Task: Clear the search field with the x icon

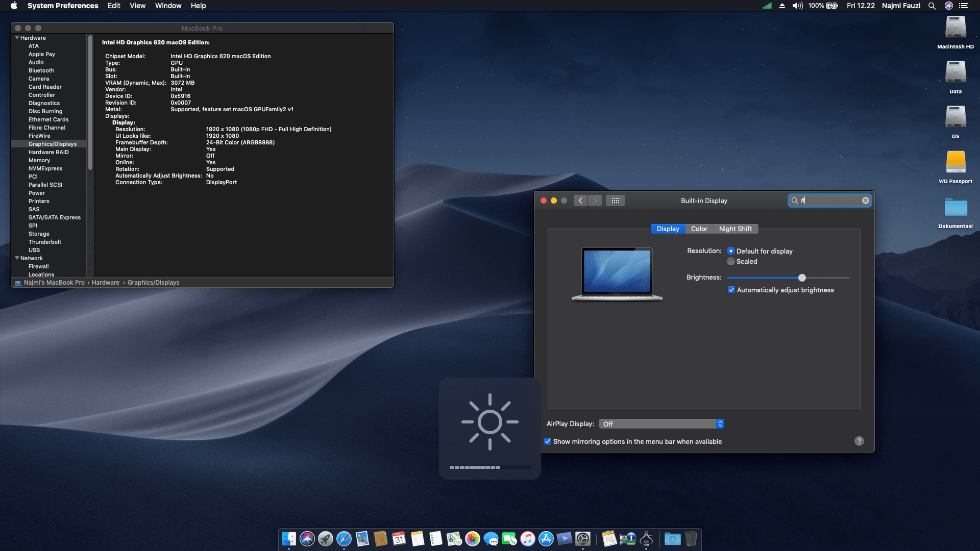Action: tap(866, 201)
